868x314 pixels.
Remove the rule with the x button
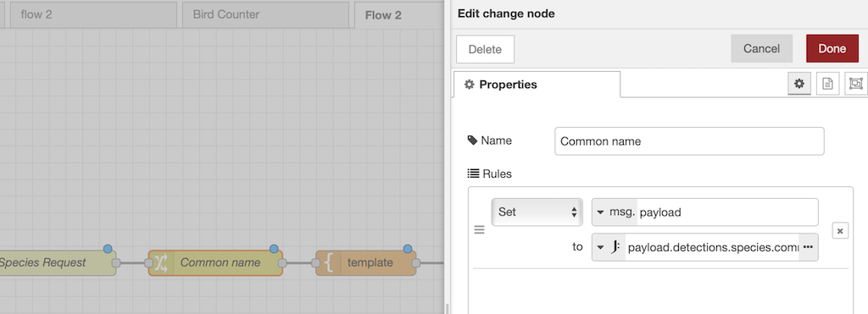tap(840, 230)
